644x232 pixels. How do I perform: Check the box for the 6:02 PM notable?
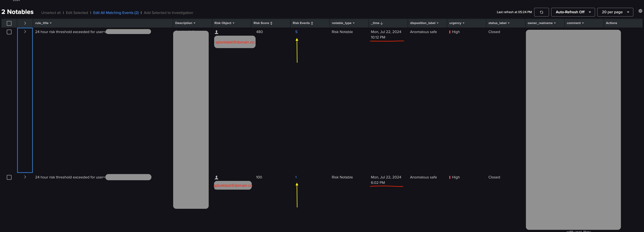9,177
